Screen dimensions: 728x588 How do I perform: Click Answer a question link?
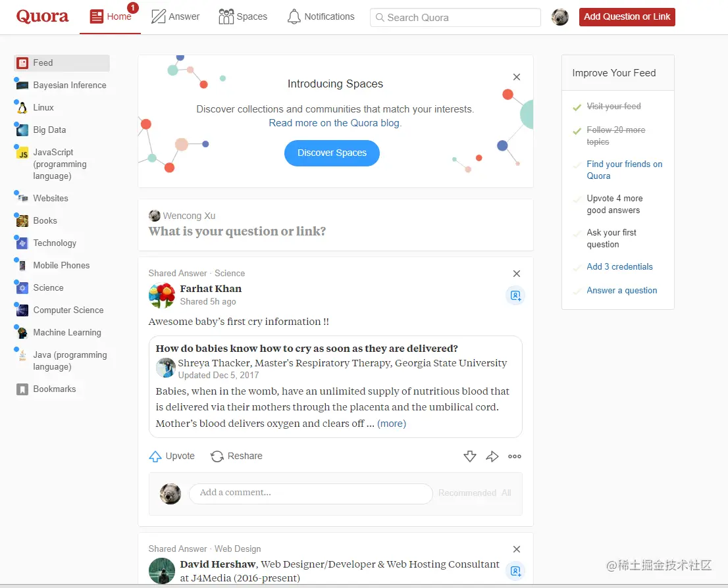coord(621,291)
